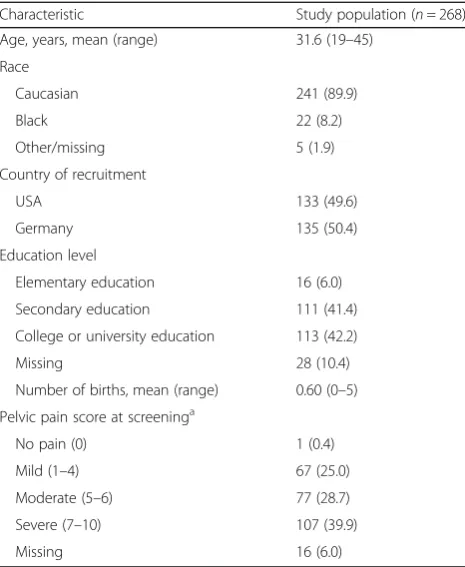Click the value 31.6 (19–45)
Screen dimensions: 465x567
click(x=334, y=40)
